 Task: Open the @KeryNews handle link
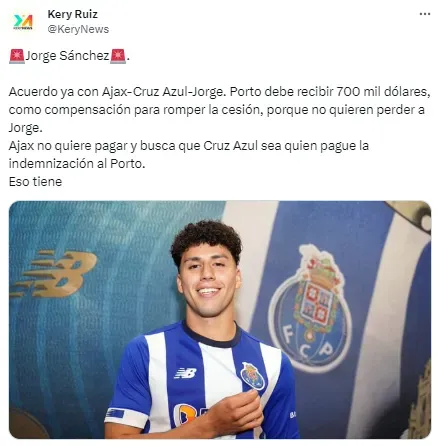pos(78,29)
